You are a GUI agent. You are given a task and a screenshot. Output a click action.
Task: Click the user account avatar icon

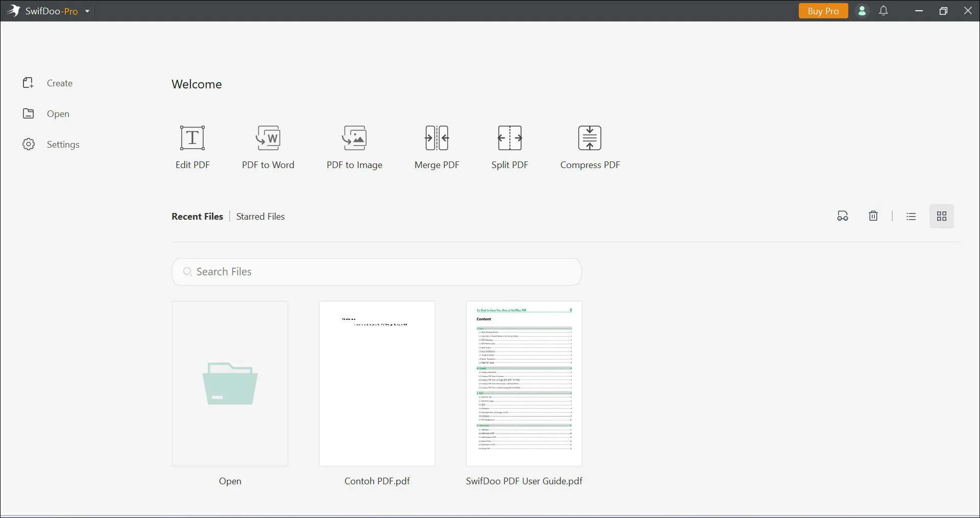pos(862,11)
